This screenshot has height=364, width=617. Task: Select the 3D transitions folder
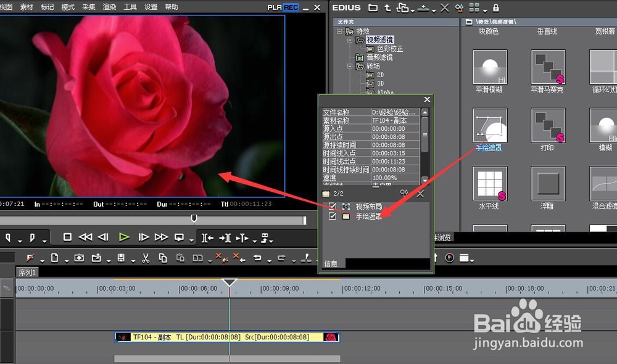point(380,83)
